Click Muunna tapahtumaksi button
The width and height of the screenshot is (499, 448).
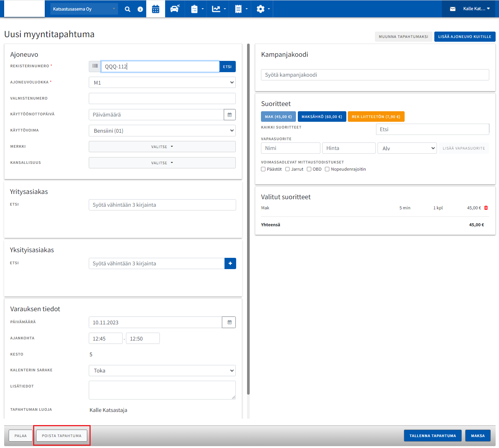(403, 36)
